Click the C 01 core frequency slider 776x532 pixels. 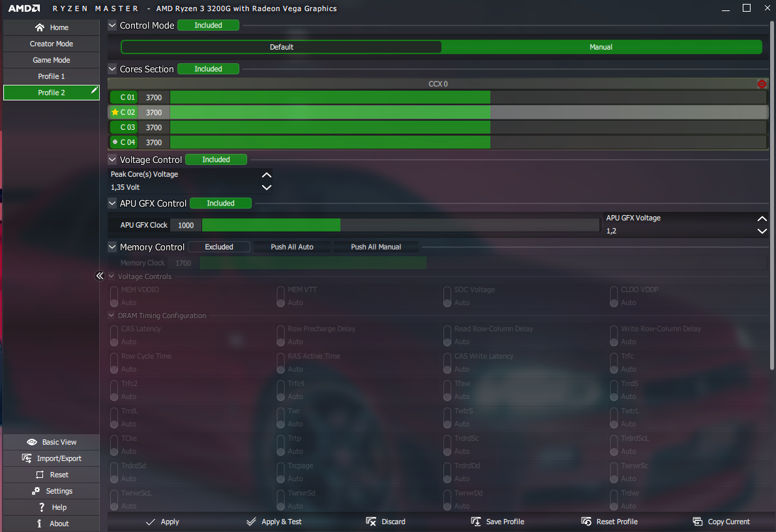(x=468, y=98)
